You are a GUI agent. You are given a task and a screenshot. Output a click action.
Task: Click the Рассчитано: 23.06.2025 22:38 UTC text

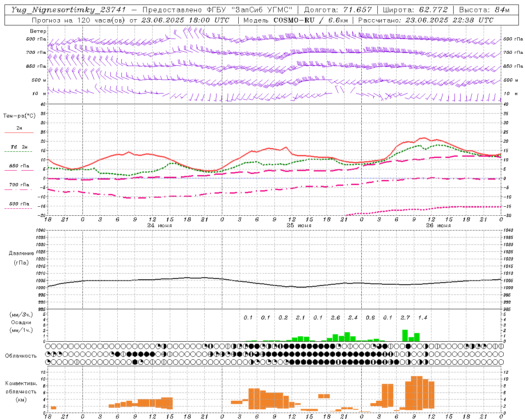(x=426, y=20)
